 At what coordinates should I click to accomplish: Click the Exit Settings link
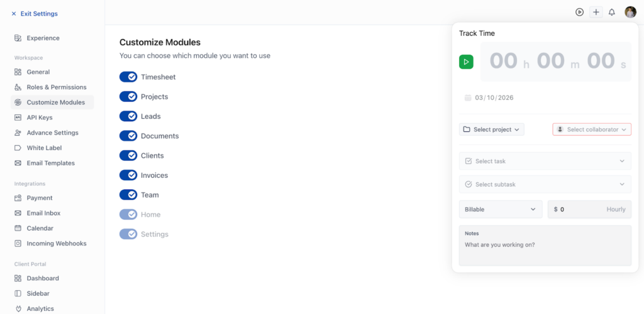coord(38,14)
